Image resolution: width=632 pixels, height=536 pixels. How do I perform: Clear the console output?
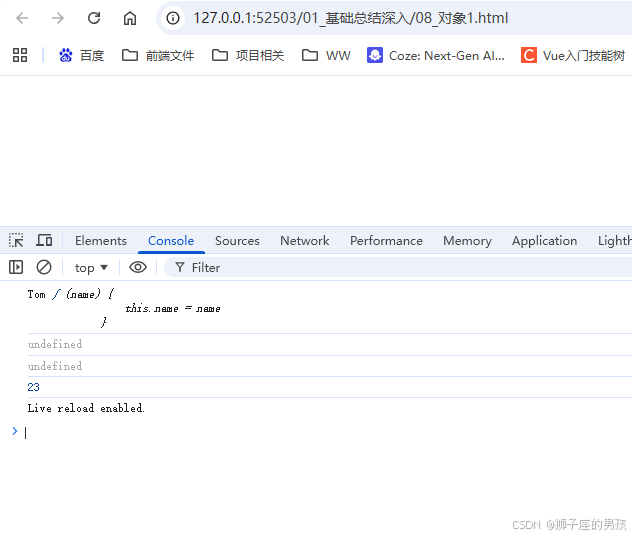[44, 267]
